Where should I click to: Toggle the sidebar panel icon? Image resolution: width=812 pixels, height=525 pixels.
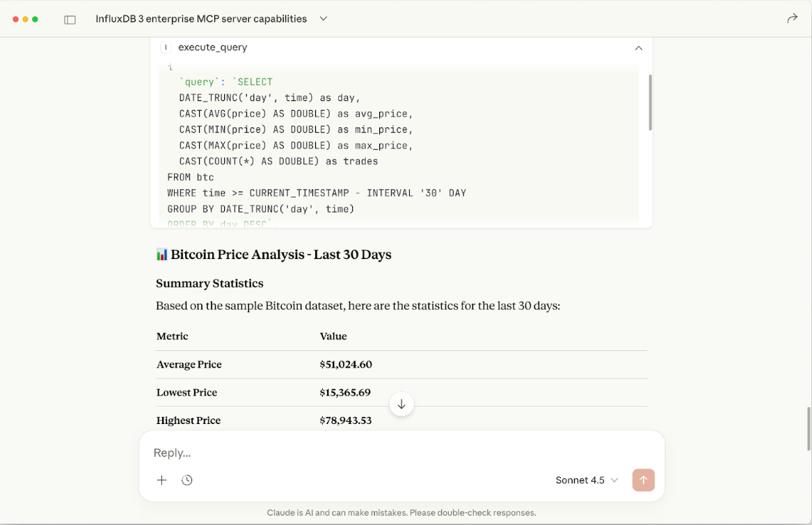[70, 19]
